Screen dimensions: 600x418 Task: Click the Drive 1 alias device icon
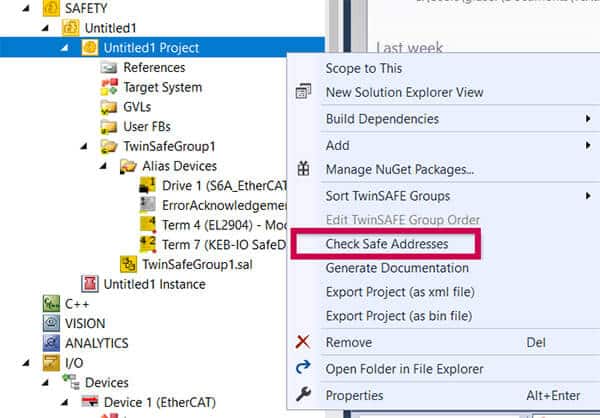pos(147,185)
